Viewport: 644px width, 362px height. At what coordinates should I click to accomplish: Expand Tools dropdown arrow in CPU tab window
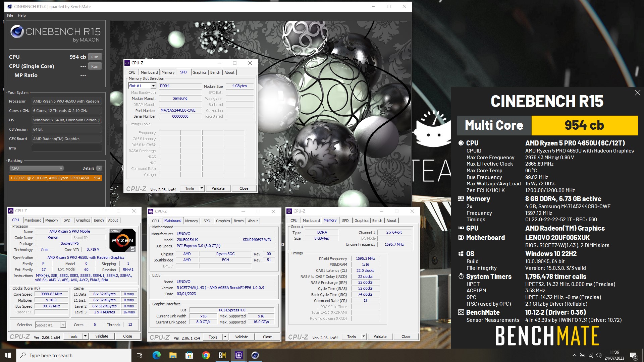click(86, 336)
